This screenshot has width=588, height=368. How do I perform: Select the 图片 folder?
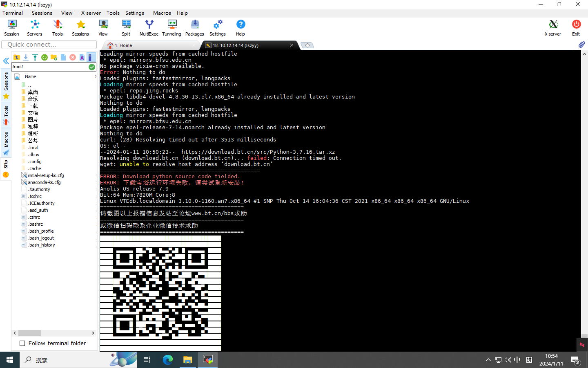point(33,120)
